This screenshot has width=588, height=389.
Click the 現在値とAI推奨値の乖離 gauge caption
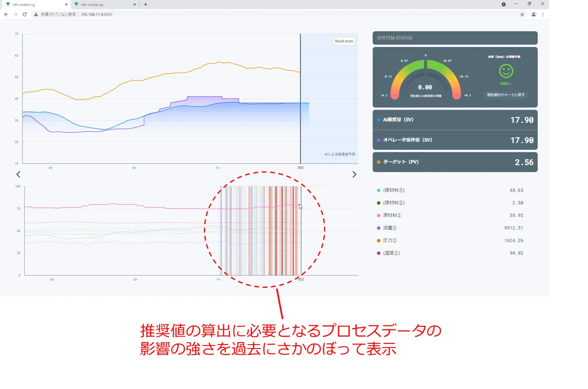[x=425, y=96]
